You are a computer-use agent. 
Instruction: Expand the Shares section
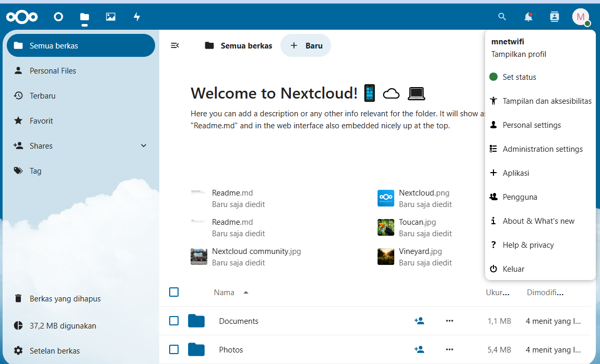click(143, 145)
